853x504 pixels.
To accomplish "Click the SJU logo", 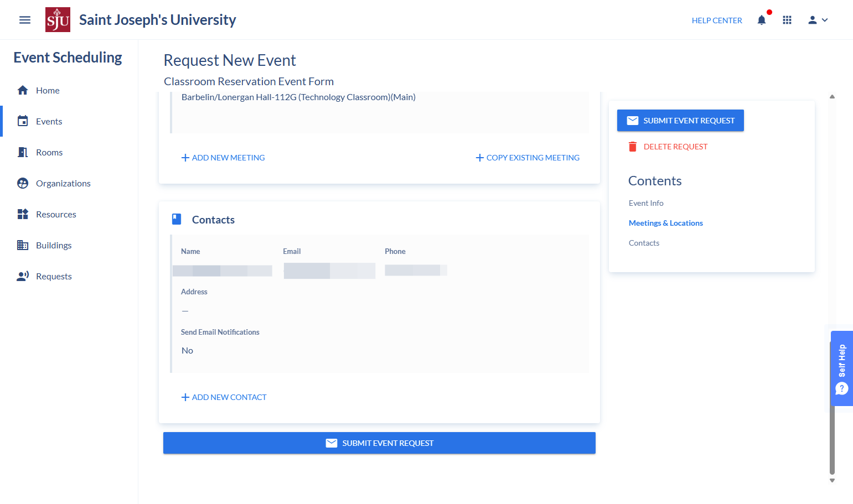I will [x=58, y=20].
